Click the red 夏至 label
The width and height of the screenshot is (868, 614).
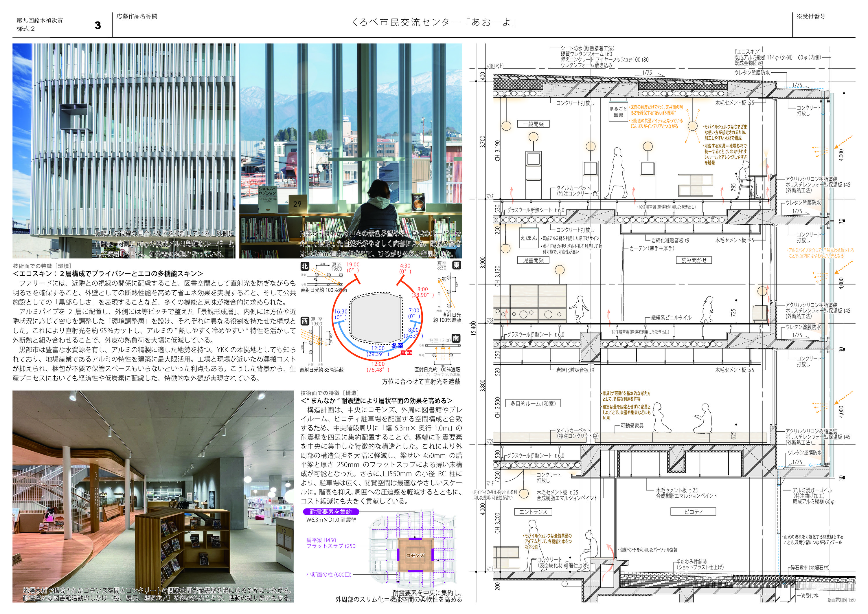pos(407,352)
